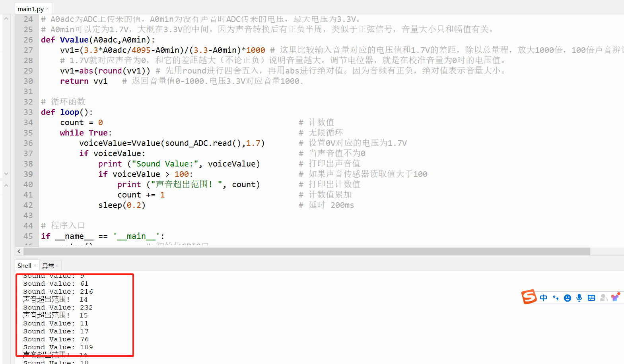
Task: Close the Shell panel tab
Action: pos(35,266)
